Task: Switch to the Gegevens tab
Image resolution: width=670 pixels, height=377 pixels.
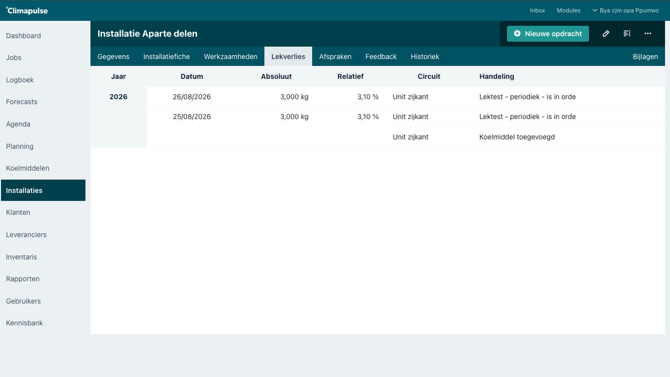Action: click(113, 56)
